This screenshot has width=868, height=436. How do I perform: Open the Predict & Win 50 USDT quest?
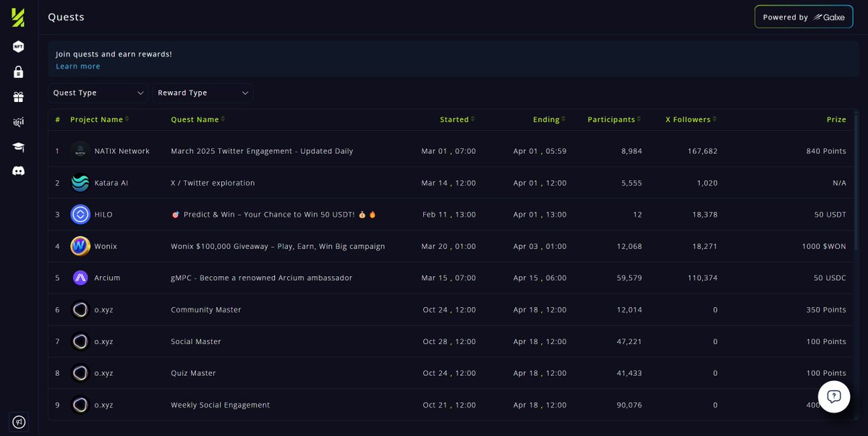click(x=274, y=215)
